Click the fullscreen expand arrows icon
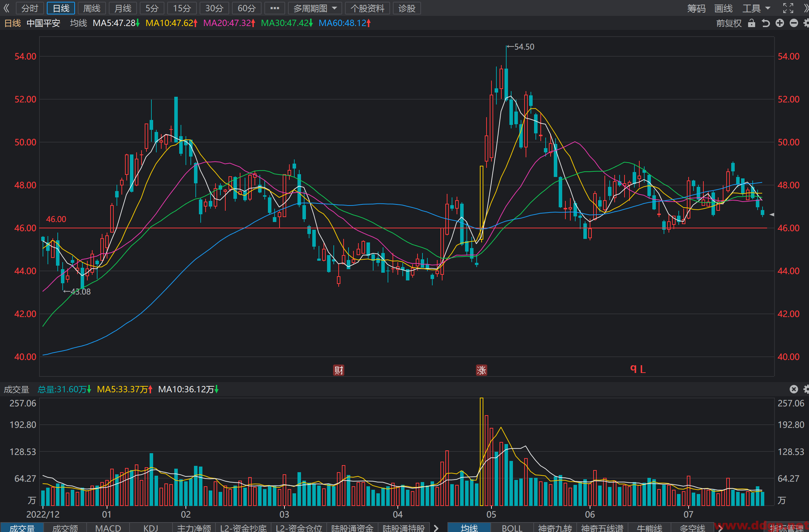This screenshot has height=532, width=809. click(788, 8)
